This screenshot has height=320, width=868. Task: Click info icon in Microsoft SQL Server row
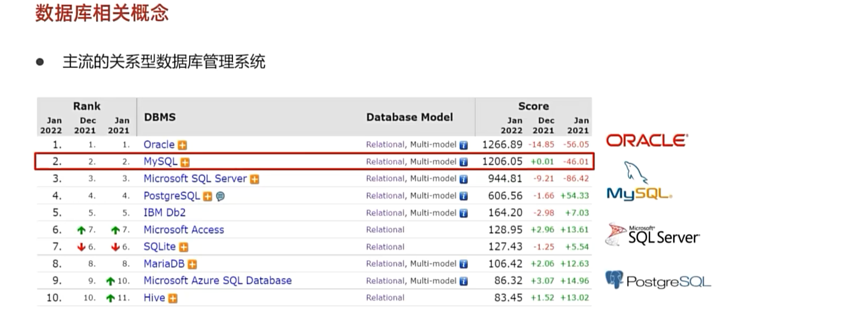(464, 179)
